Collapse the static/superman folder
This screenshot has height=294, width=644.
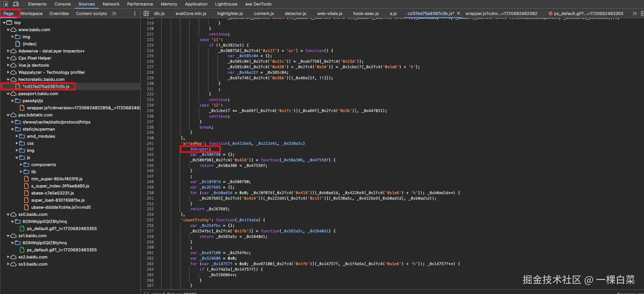coord(13,129)
